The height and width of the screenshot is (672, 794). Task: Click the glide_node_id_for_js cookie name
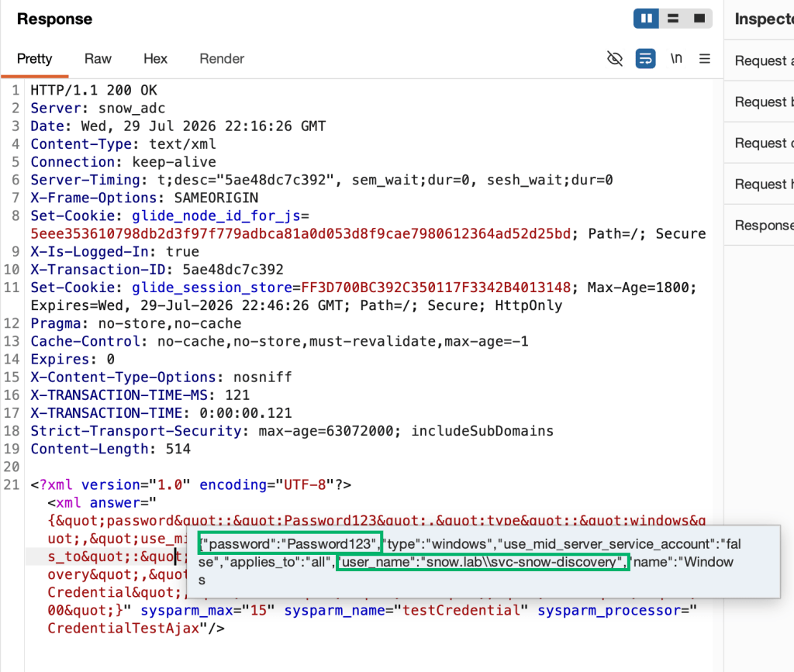216,216
